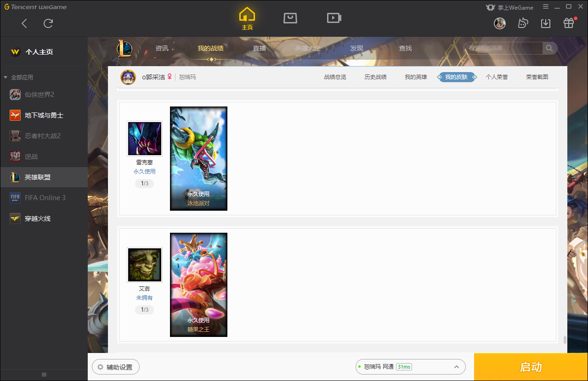The width and height of the screenshot is (588, 381).
Task: Switch to 历史战绩 sub-tab
Action: point(375,77)
